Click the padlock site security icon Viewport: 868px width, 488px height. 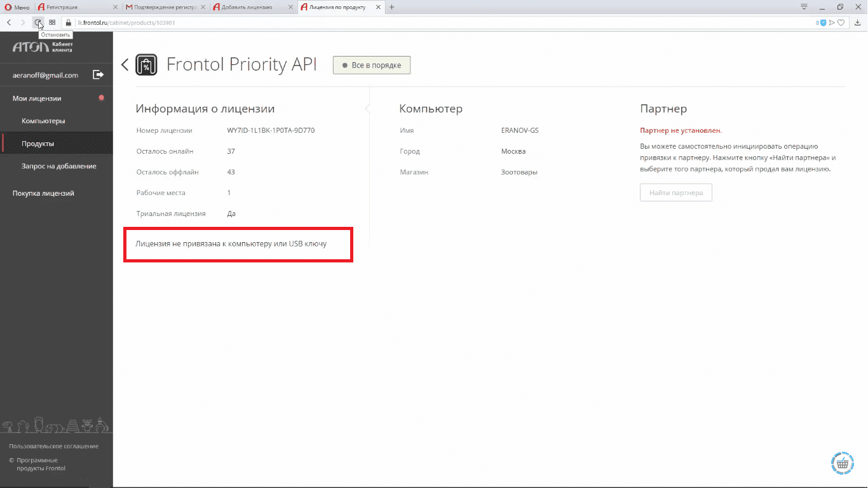click(69, 22)
